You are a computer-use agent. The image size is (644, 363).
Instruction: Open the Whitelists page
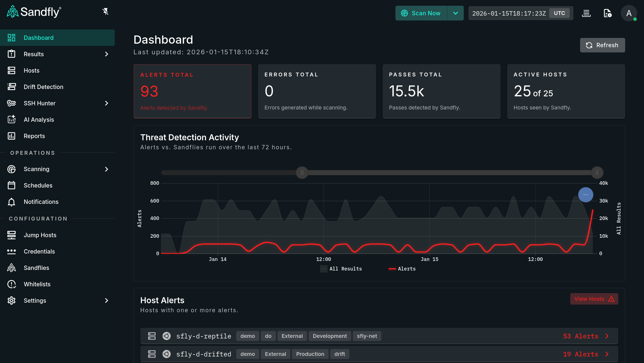37,284
